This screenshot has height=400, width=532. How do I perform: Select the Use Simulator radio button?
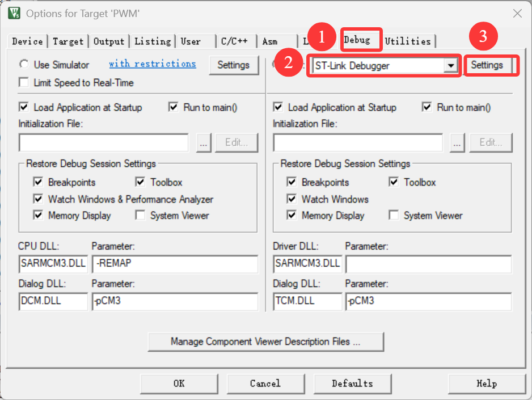24,65
